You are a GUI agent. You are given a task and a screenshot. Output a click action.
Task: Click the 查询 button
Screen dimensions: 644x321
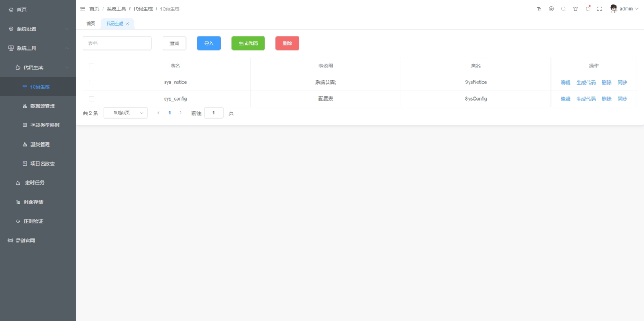[175, 43]
